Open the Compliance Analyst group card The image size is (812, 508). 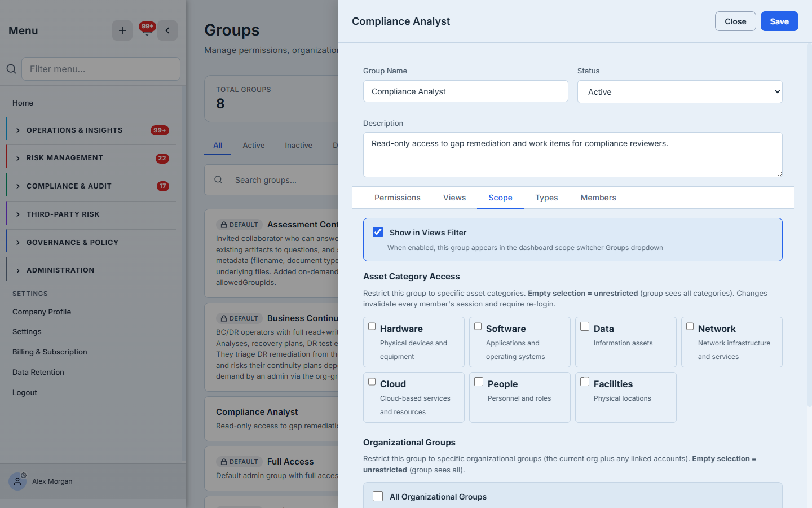271,419
